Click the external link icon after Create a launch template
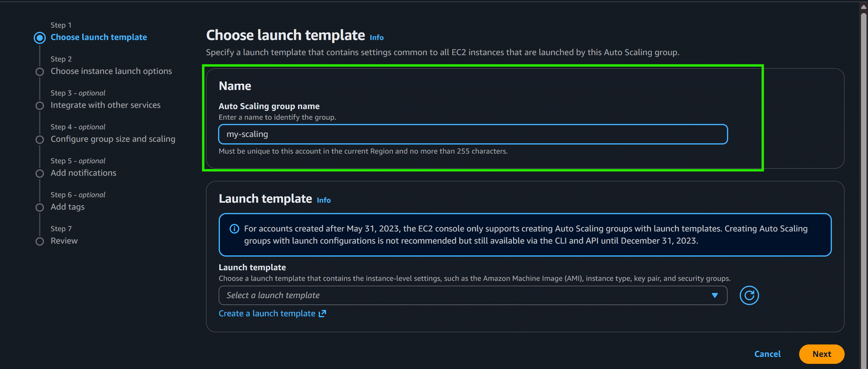Viewport: 868px width, 369px height. coord(322,314)
